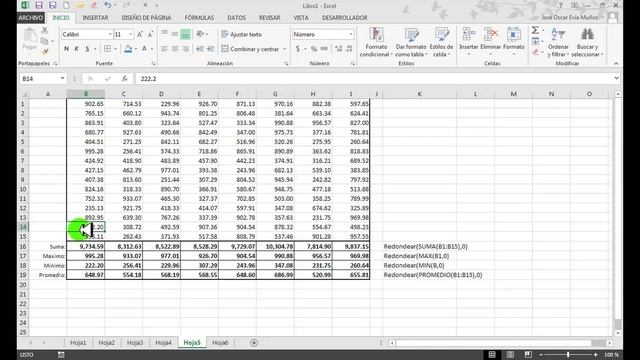
Task: Toggle Italic K formatting
Action: (x=76, y=49)
